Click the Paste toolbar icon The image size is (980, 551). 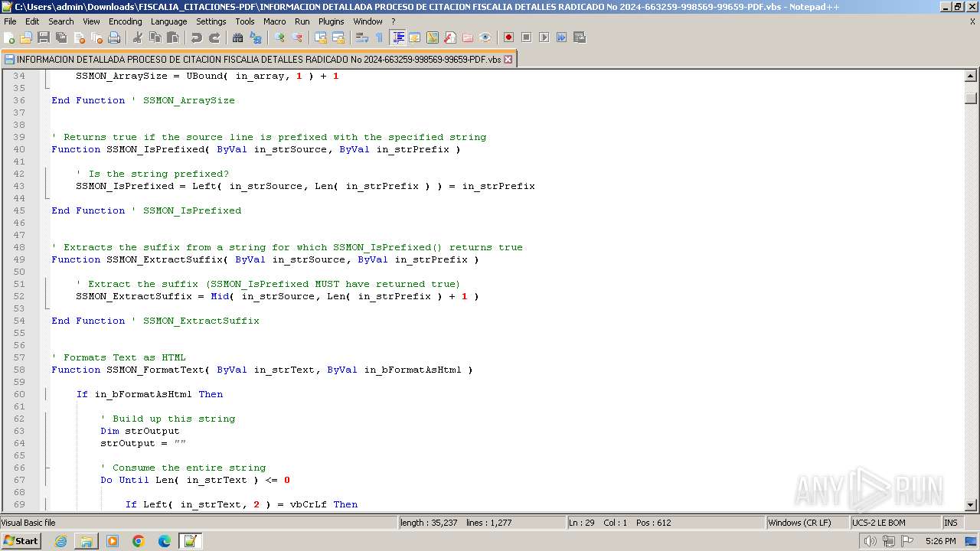[x=173, y=37]
